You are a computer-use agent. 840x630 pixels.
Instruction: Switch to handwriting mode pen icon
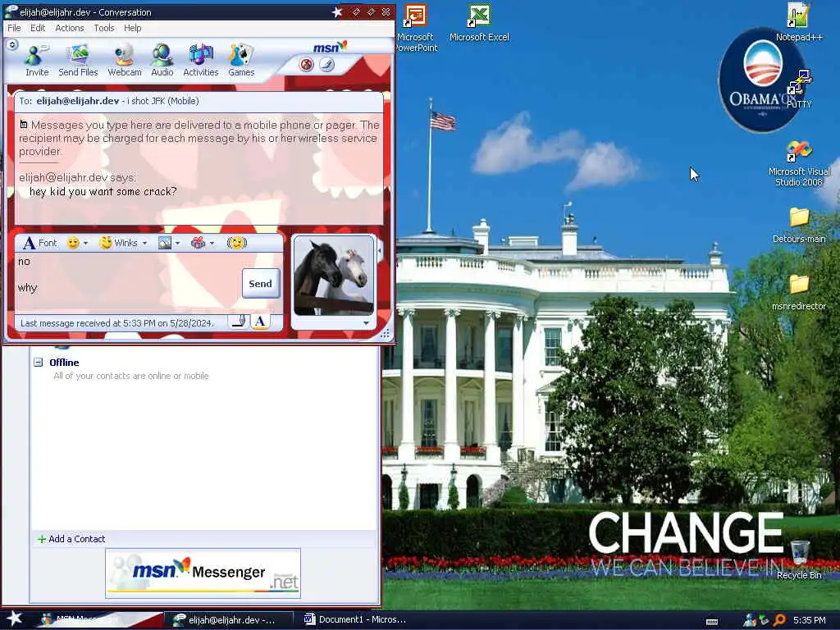point(239,322)
